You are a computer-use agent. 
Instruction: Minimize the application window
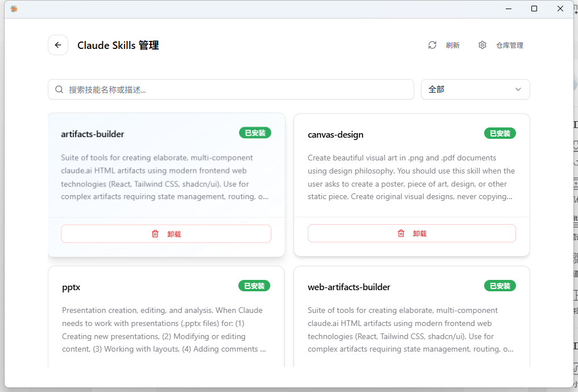pos(509,9)
